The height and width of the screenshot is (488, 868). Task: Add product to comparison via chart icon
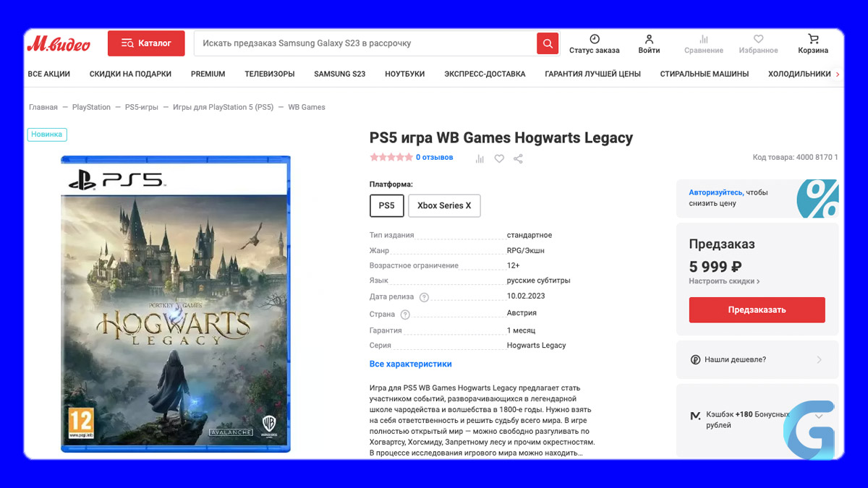[x=480, y=159]
